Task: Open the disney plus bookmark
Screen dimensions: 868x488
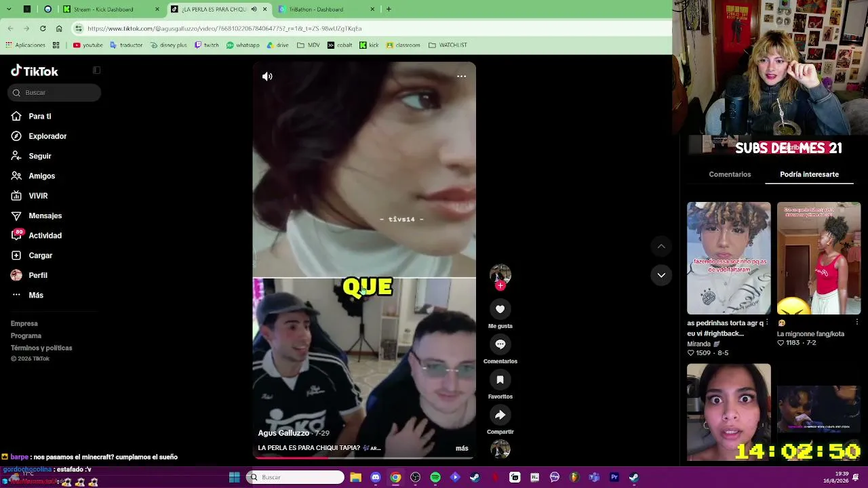Action: click(x=168, y=45)
